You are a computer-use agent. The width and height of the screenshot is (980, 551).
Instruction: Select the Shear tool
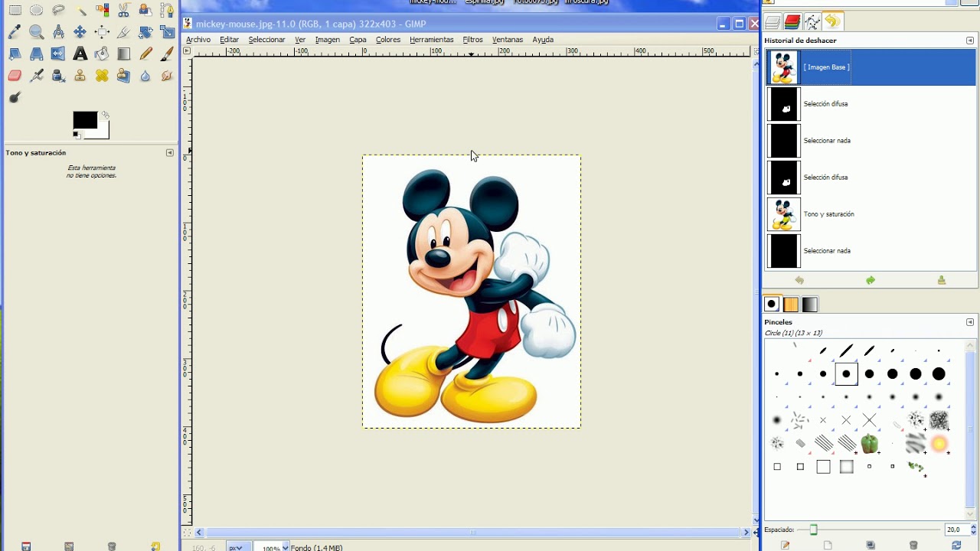tap(15, 54)
